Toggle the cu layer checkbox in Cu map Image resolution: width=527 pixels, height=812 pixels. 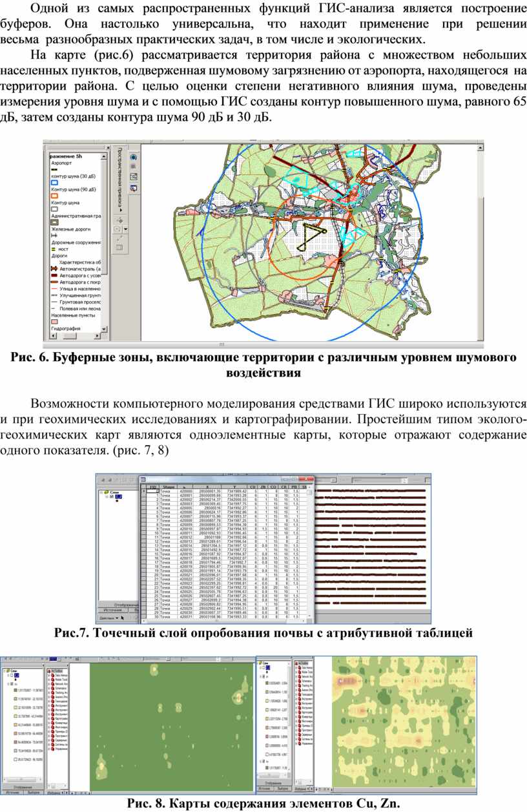tap(11, 684)
